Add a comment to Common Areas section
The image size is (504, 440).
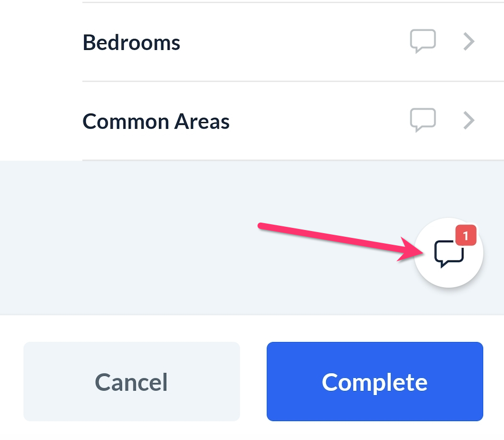click(x=423, y=121)
